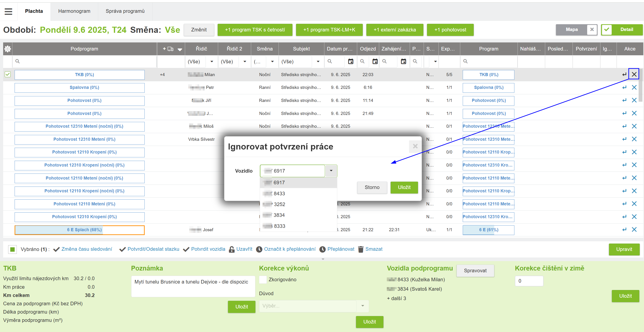Enable the Zkorigováno checkbox
The width and height of the screenshot is (644, 332).
(x=263, y=279)
